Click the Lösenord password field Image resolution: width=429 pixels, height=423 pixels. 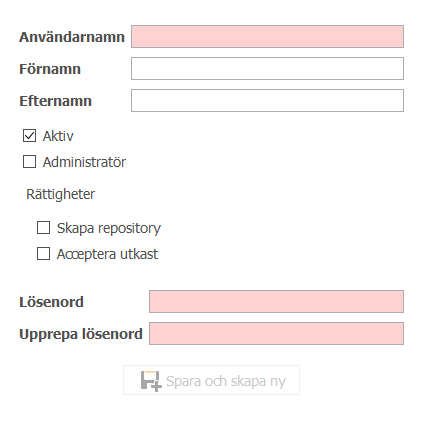point(276,301)
